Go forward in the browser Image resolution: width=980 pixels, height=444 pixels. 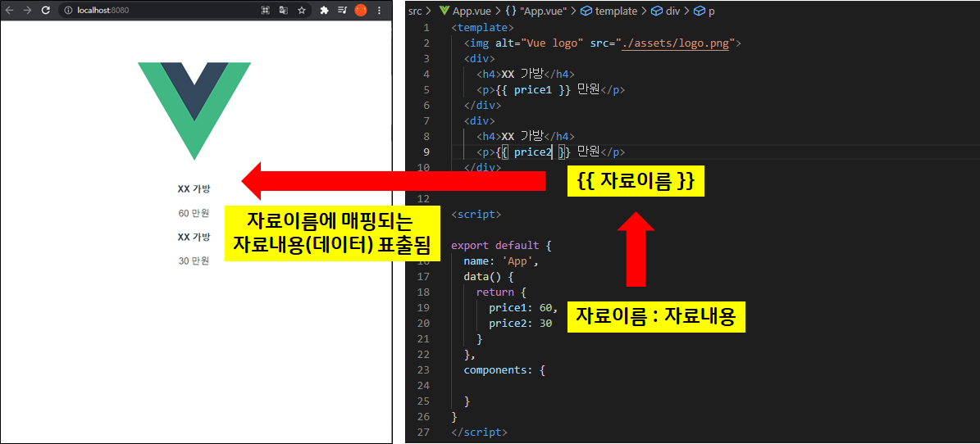(x=27, y=11)
